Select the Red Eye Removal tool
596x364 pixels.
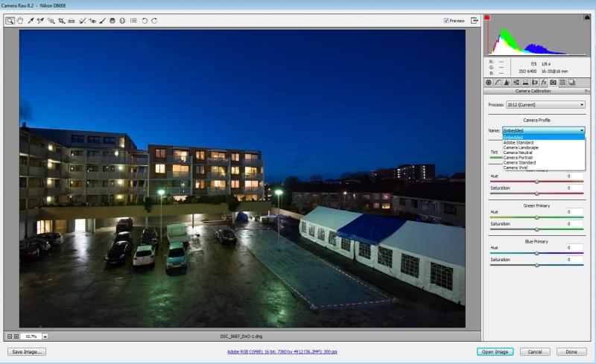coord(92,21)
